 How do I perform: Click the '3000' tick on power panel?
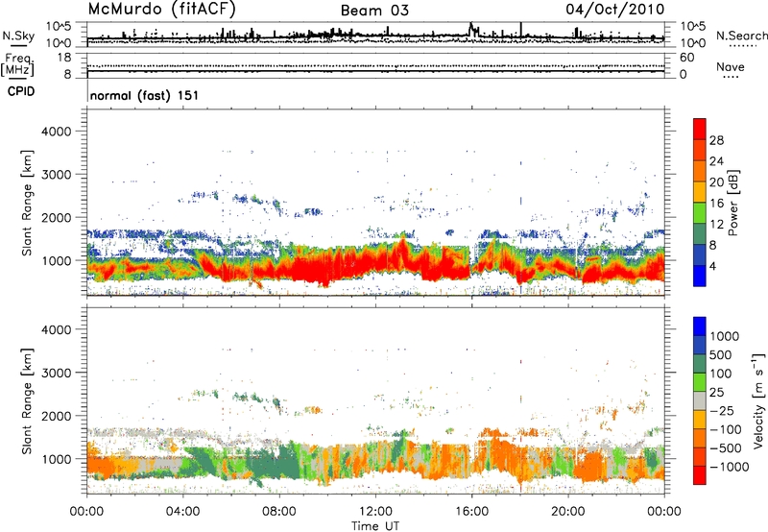pyautogui.click(x=56, y=175)
